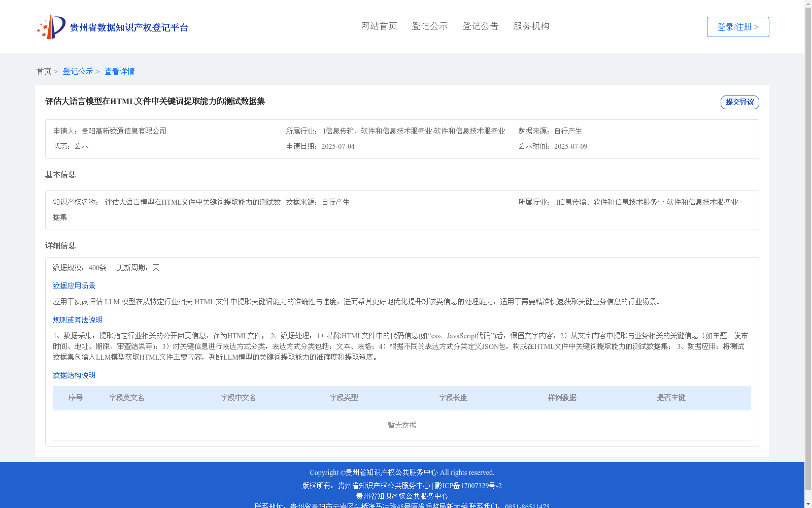Click 字段英文名 column header
Viewport: 812px width, 508px height.
pyautogui.click(x=127, y=398)
